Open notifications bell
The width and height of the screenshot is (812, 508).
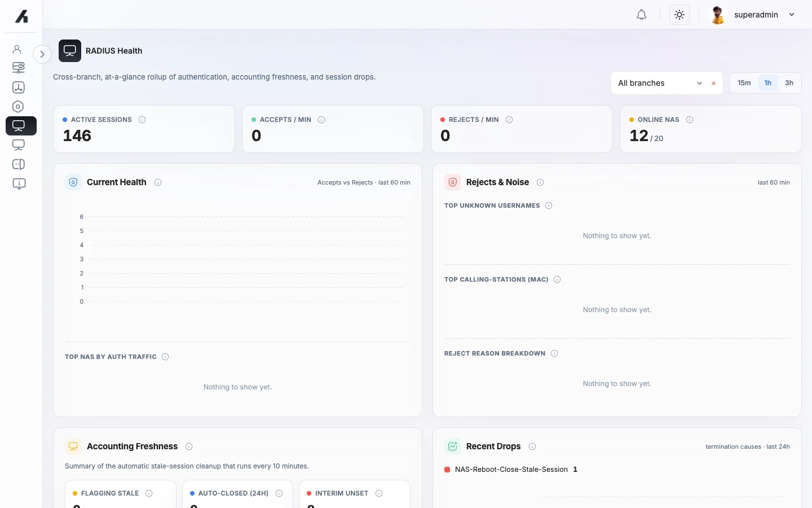tap(642, 15)
